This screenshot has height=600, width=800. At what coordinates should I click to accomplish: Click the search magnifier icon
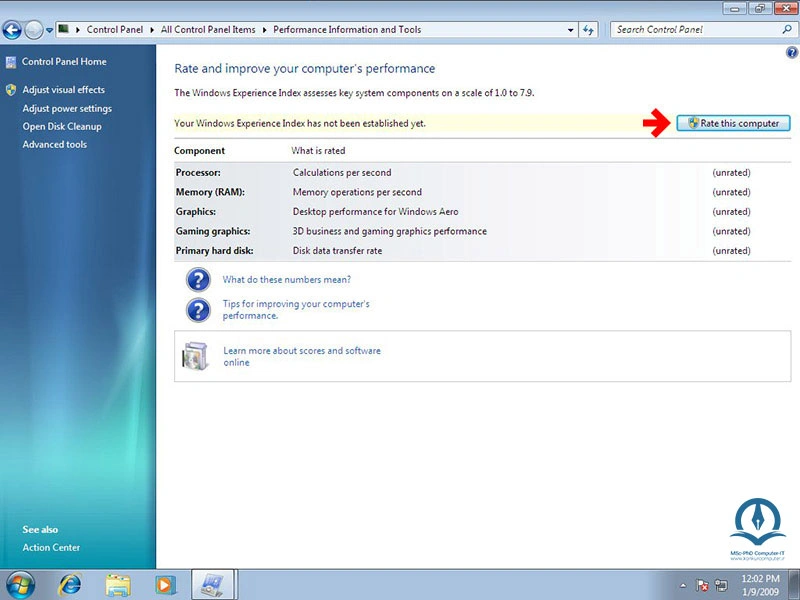pos(787,30)
